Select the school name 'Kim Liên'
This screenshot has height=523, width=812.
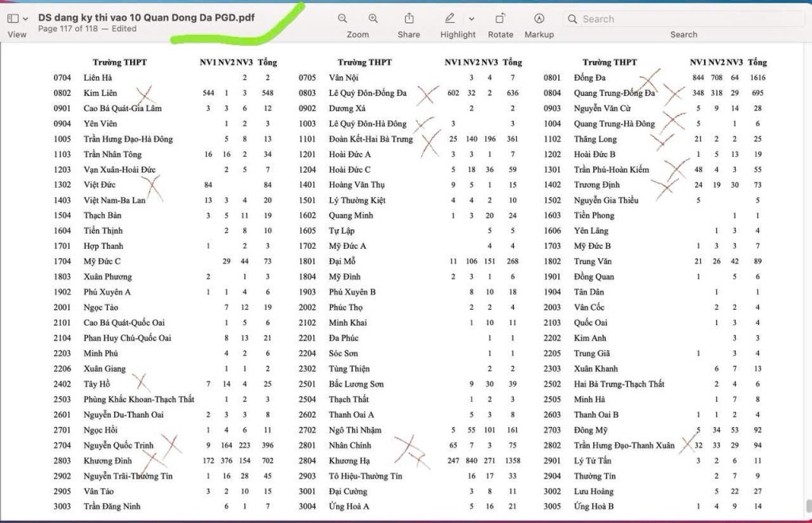[101, 94]
